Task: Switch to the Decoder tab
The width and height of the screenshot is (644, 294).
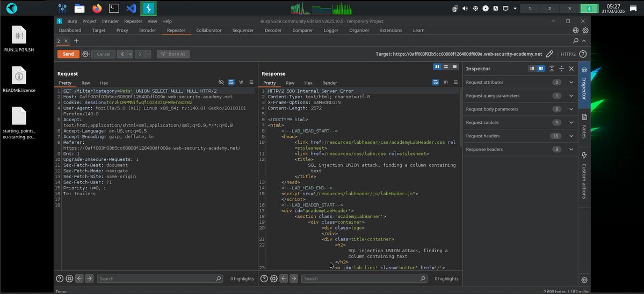Action: pyautogui.click(x=273, y=31)
